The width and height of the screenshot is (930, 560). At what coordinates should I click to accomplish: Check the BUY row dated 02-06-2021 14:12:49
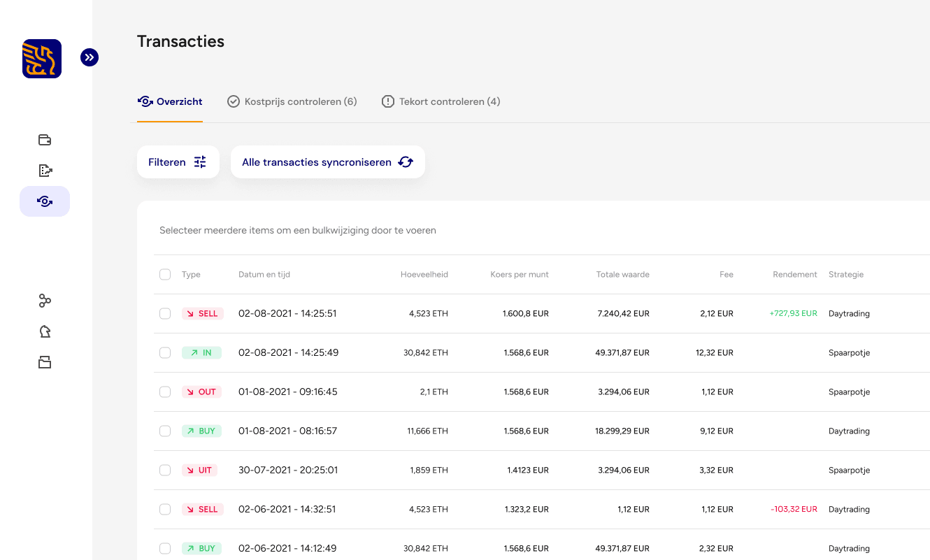coord(165,549)
